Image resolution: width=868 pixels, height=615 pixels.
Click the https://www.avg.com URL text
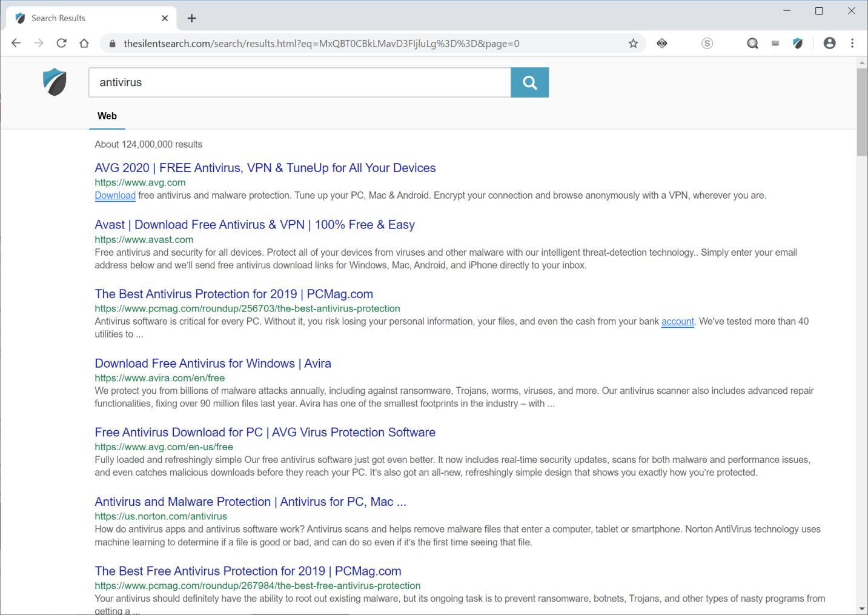click(x=140, y=182)
